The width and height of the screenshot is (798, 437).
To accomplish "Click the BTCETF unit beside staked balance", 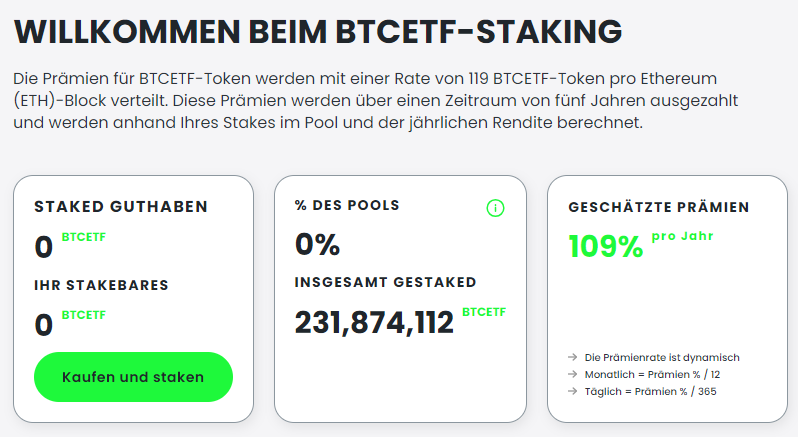I will [x=83, y=239].
